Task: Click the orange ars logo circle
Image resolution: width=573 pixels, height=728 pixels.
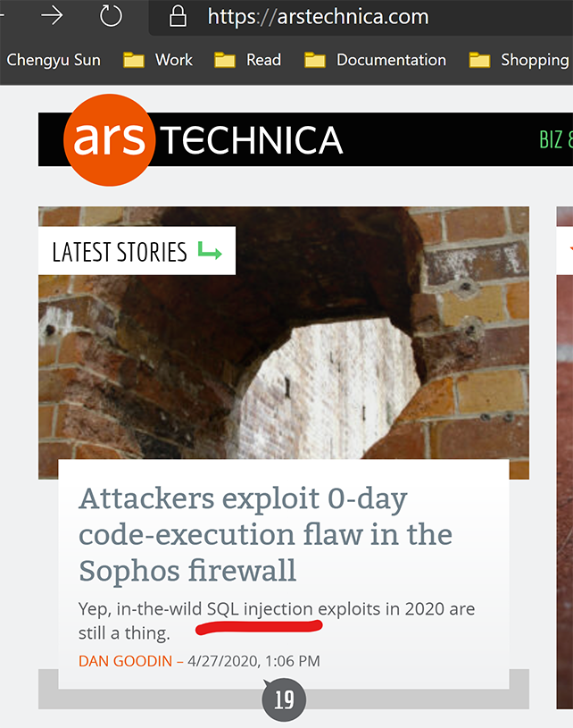Action: point(110,139)
